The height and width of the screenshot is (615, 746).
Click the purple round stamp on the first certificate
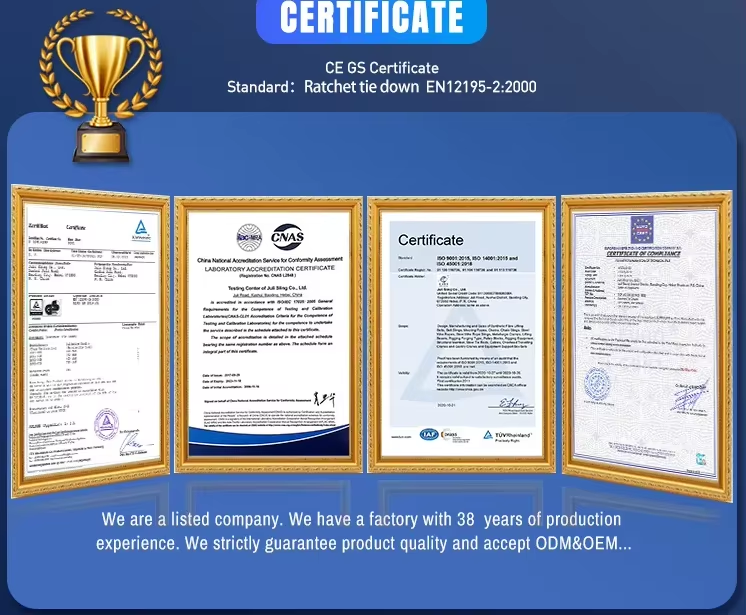click(x=106, y=423)
